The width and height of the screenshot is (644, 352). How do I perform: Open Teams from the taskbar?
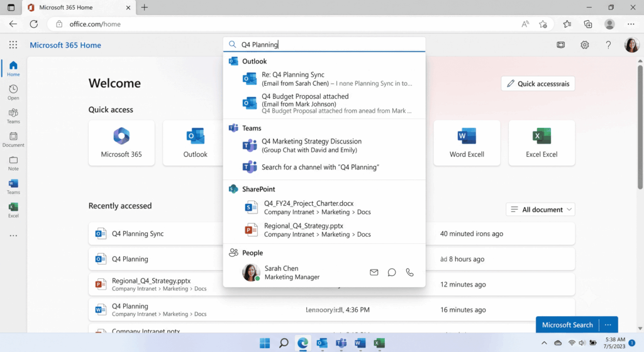341,343
